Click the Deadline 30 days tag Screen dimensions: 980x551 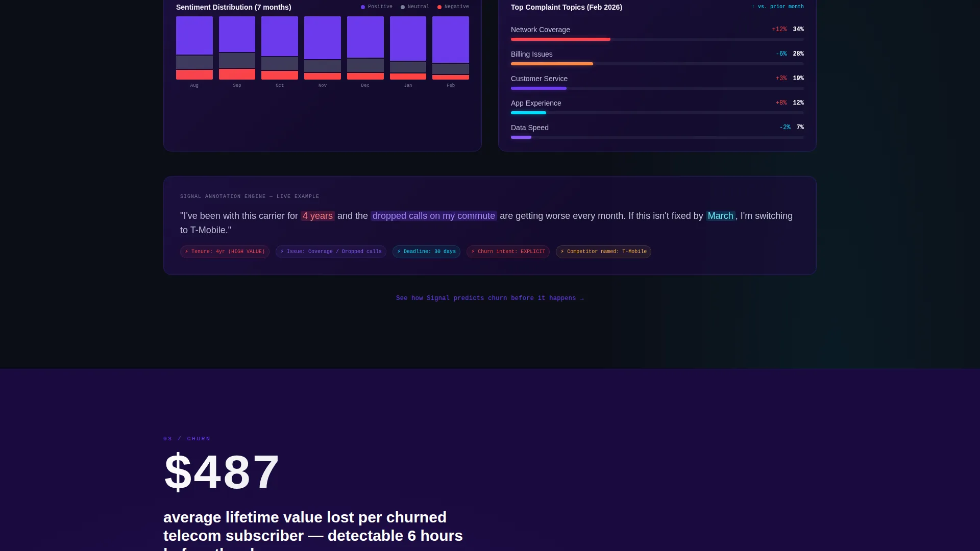click(426, 252)
